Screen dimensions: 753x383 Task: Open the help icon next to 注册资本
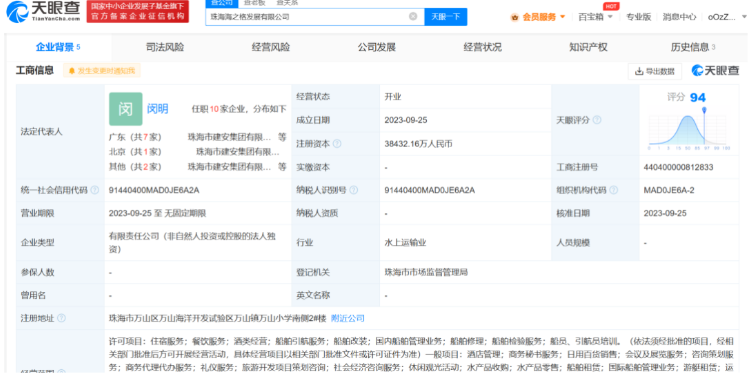[337, 144]
